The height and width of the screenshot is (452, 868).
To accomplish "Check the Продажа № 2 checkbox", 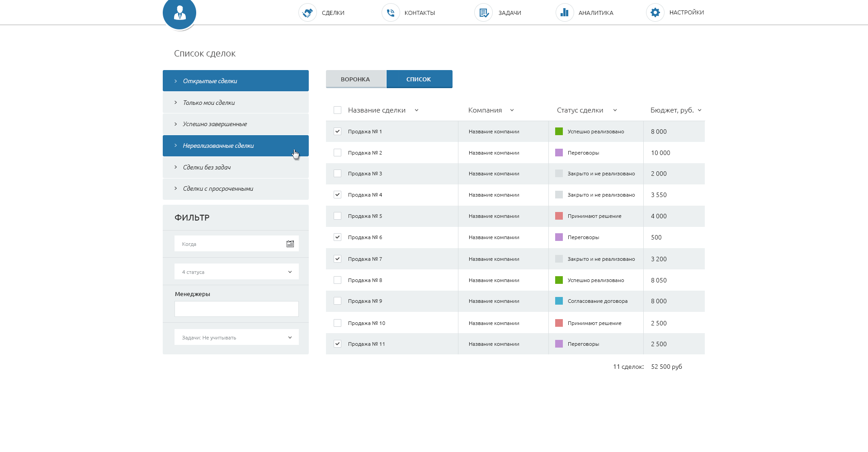I will tap(337, 152).
